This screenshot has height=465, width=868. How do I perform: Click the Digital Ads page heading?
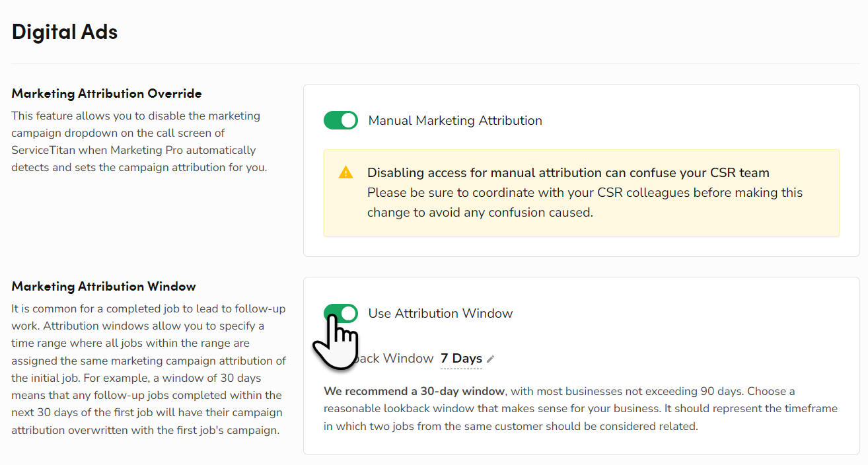[x=64, y=31]
